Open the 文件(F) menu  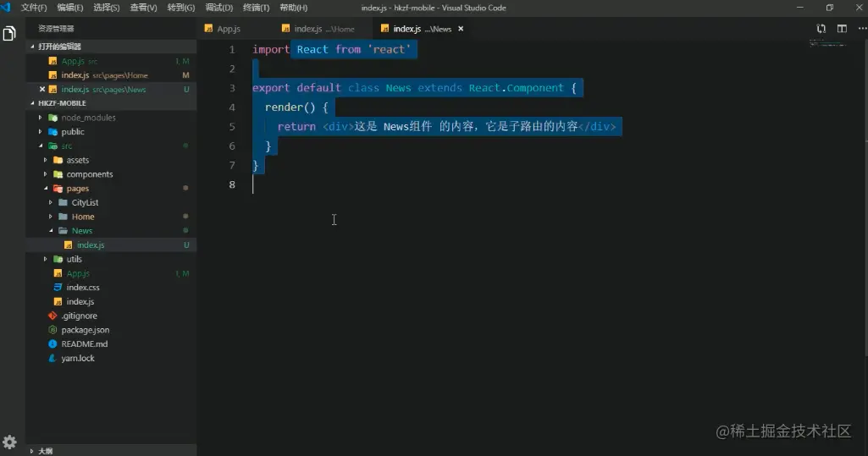tap(34, 8)
